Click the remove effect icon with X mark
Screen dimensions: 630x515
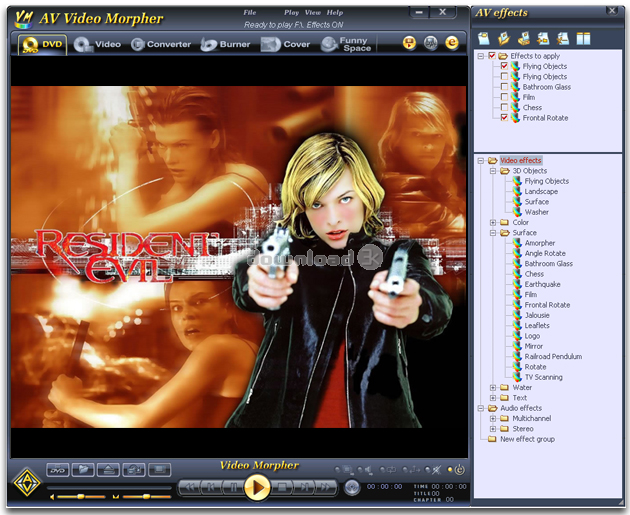point(563,39)
